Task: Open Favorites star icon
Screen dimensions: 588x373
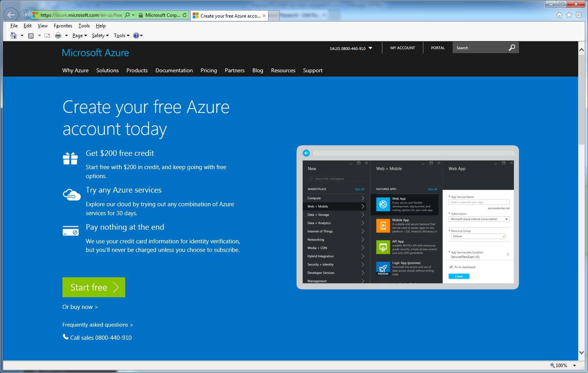Action: click(x=569, y=15)
